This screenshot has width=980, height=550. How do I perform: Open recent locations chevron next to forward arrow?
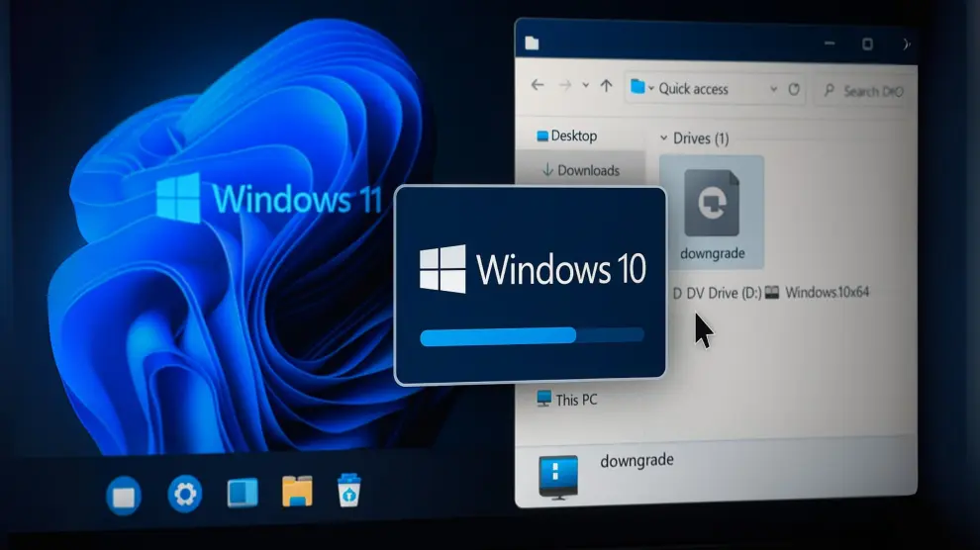585,86
